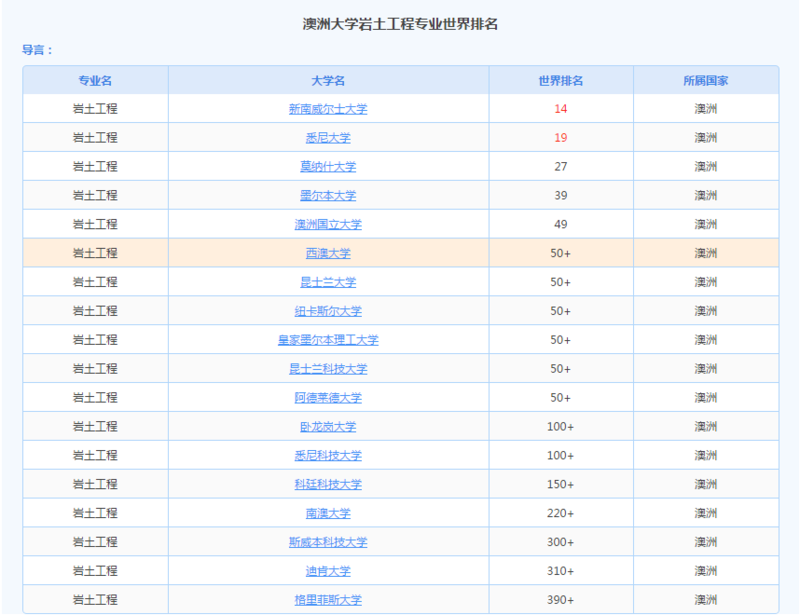Image resolution: width=800 pixels, height=615 pixels.
Task: Open the 澳洲国立大学 link
Action: (328, 224)
